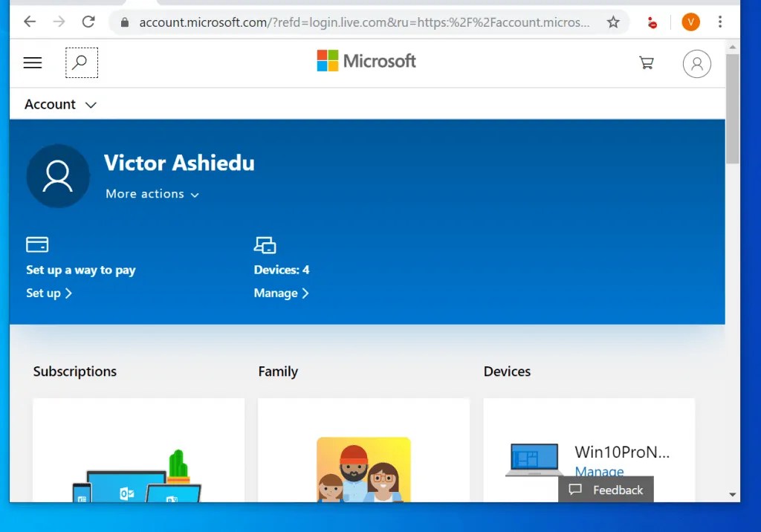Expand the Account dropdown

[x=60, y=104]
